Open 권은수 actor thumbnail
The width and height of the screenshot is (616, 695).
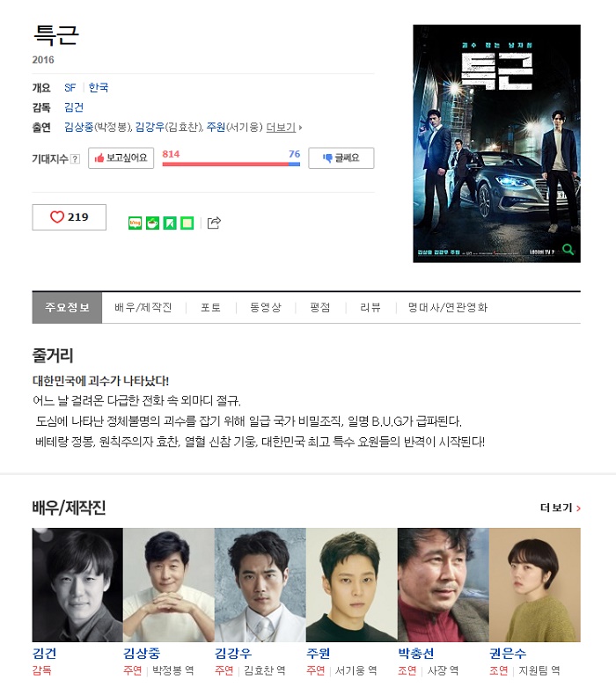click(x=535, y=585)
